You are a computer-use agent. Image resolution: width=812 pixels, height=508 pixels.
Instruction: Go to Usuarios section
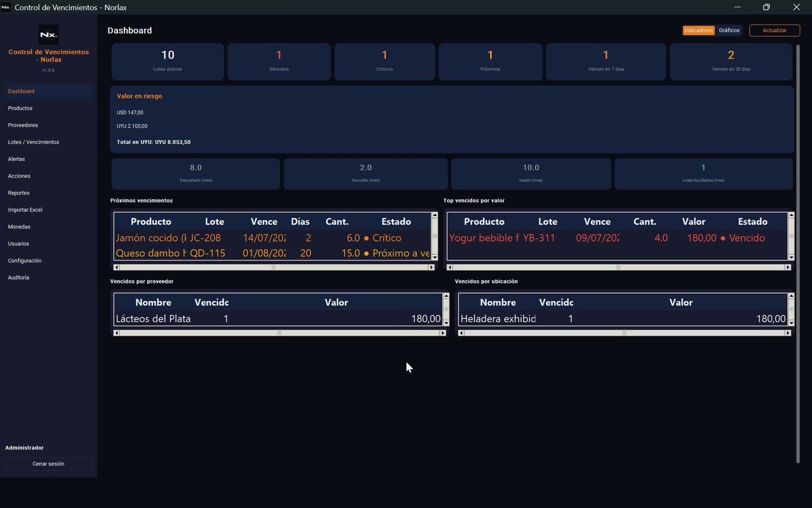coord(49,244)
